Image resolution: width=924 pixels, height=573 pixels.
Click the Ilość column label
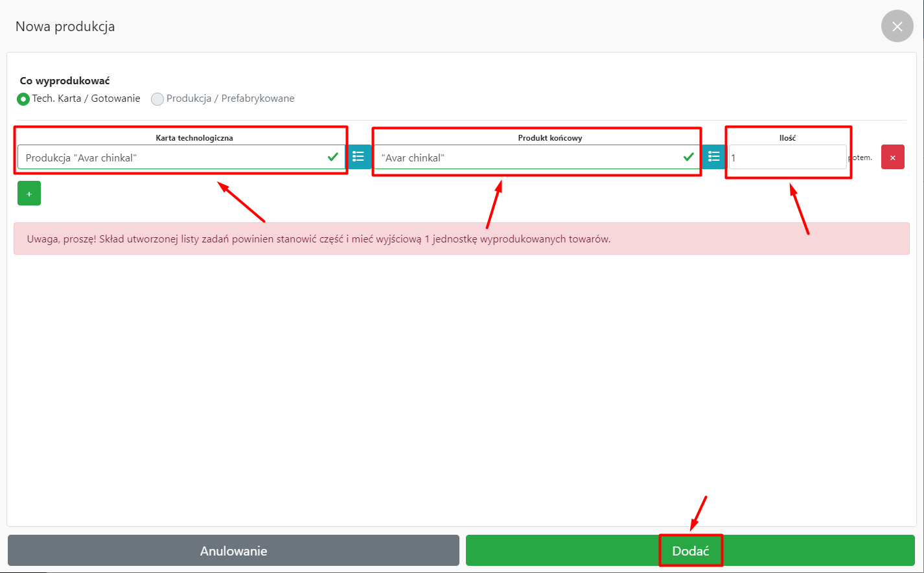(787, 138)
